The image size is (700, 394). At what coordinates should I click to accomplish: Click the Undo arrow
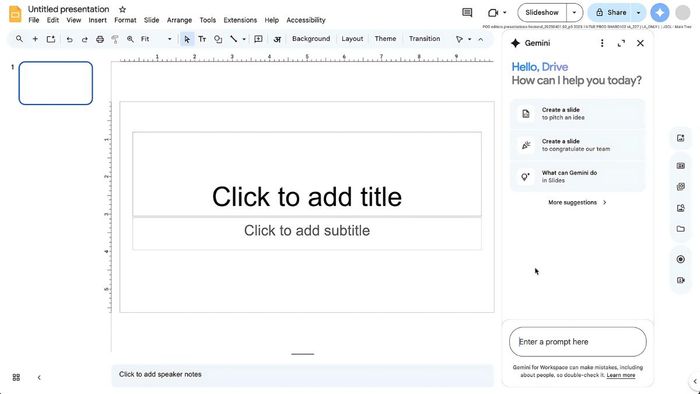click(x=69, y=39)
